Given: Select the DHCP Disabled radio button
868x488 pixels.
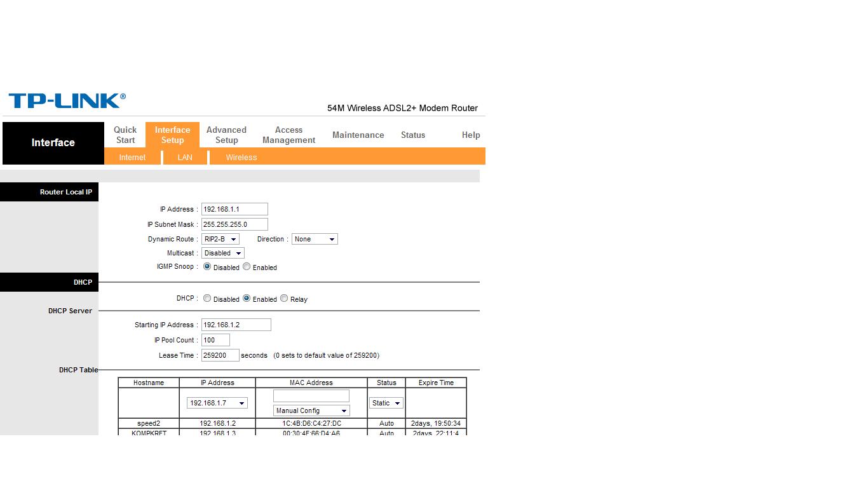Looking at the screenshot, I should (207, 298).
